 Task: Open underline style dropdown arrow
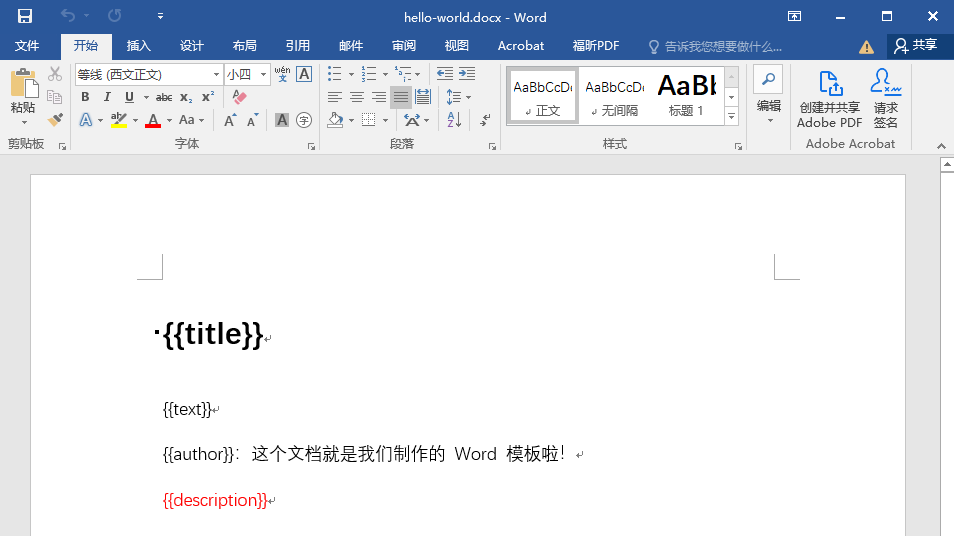click(146, 97)
